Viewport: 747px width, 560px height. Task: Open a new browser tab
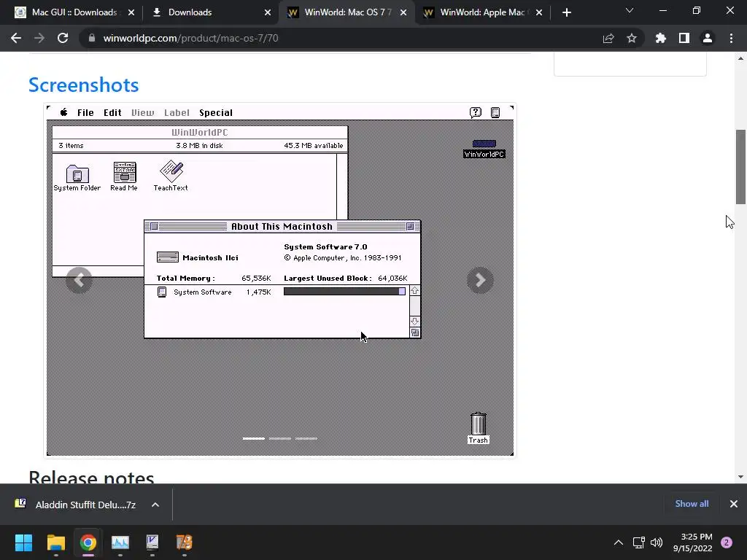(x=566, y=12)
